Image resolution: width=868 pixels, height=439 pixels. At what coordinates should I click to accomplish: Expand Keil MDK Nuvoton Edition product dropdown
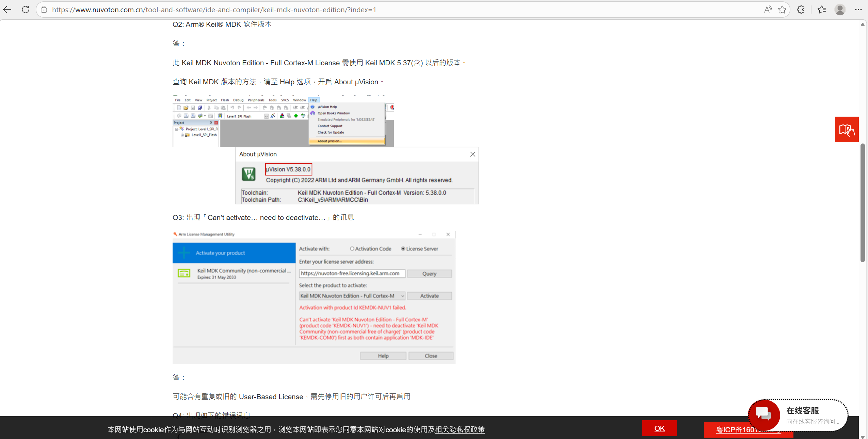tap(402, 296)
